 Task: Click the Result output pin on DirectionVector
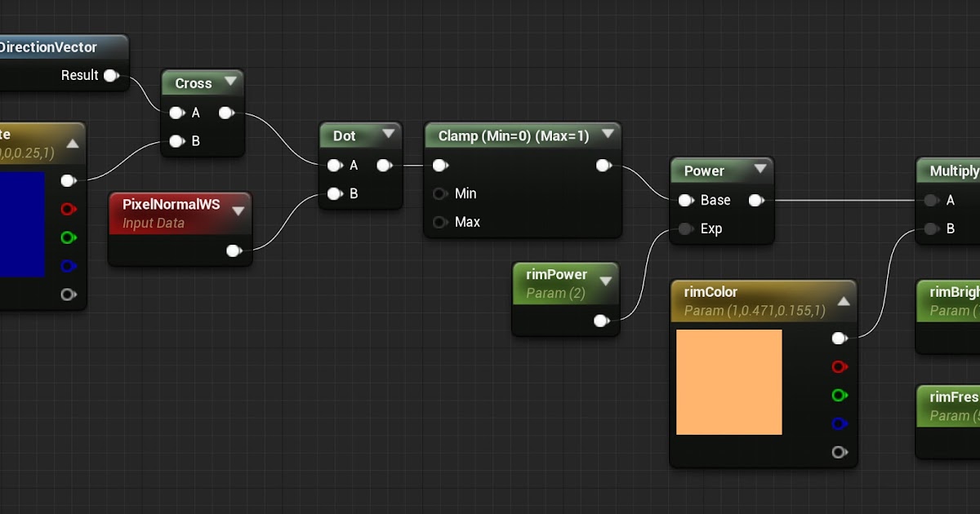[x=112, y=75]
